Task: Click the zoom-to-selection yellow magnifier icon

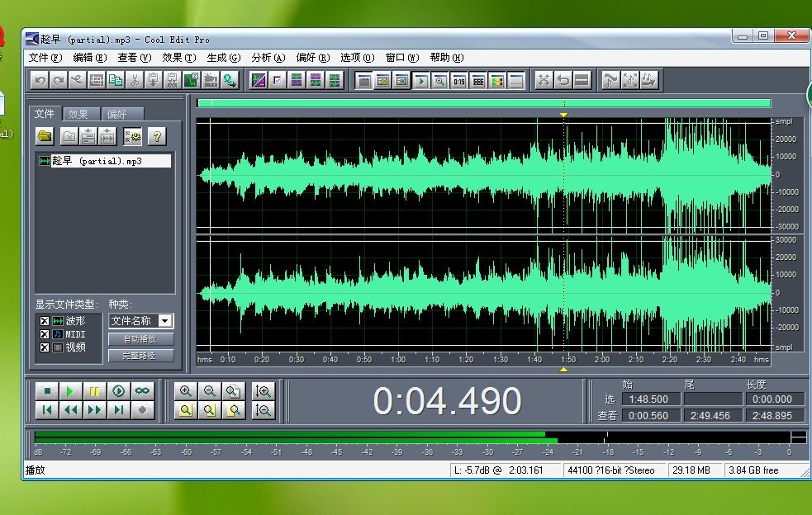Action: [187, 409]
